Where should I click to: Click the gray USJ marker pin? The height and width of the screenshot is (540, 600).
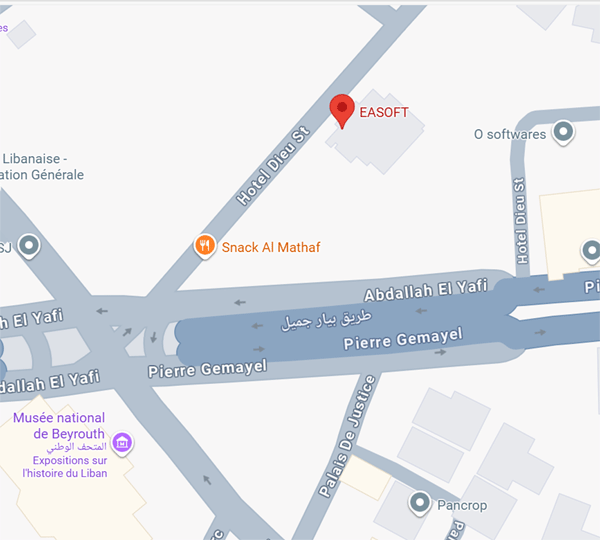29,246
